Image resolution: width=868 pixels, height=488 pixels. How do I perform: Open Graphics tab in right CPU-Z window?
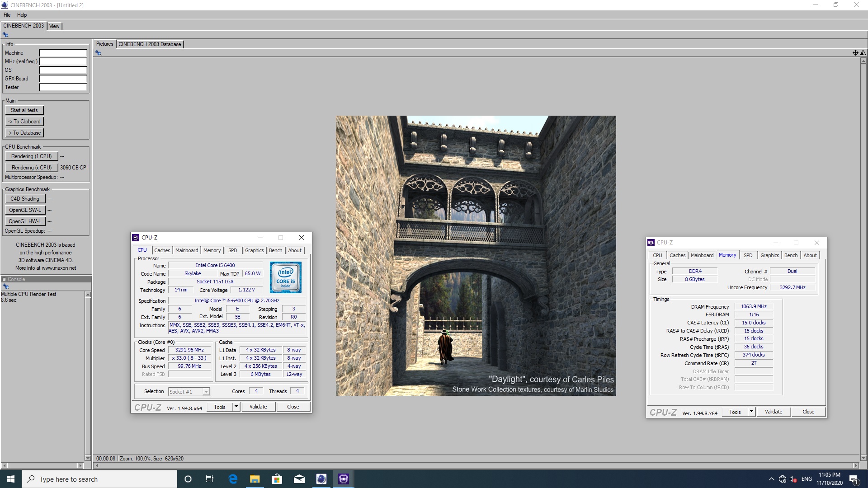click(769, 255)
